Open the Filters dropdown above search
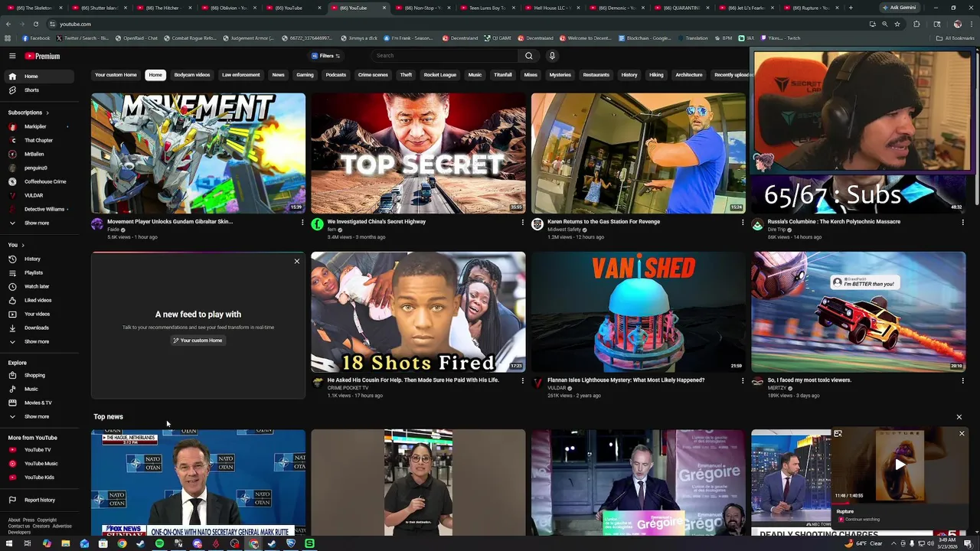Viewport: 980px width, 551px height. click(x=325, y=56)
